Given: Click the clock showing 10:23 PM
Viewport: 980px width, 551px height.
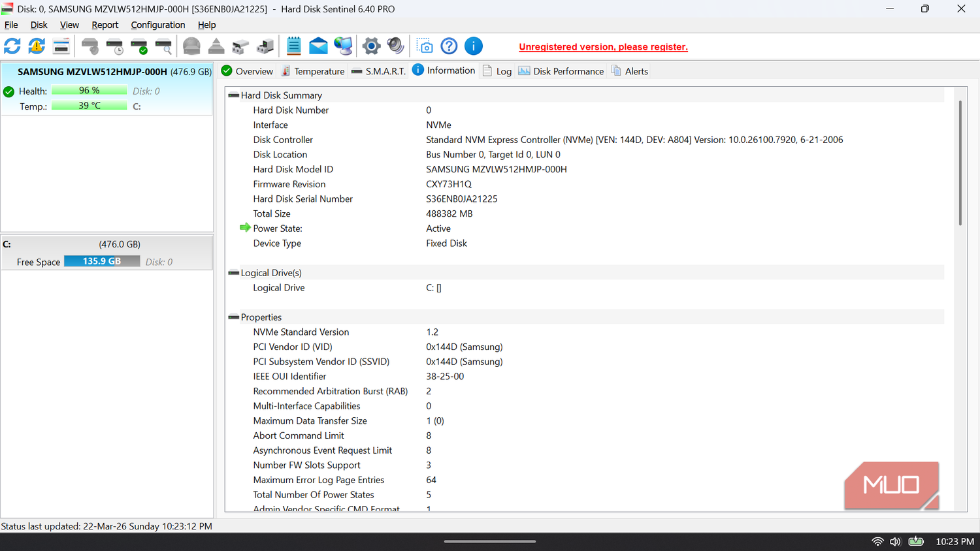Looking at the screenshot, I should [x=955, y=541].
